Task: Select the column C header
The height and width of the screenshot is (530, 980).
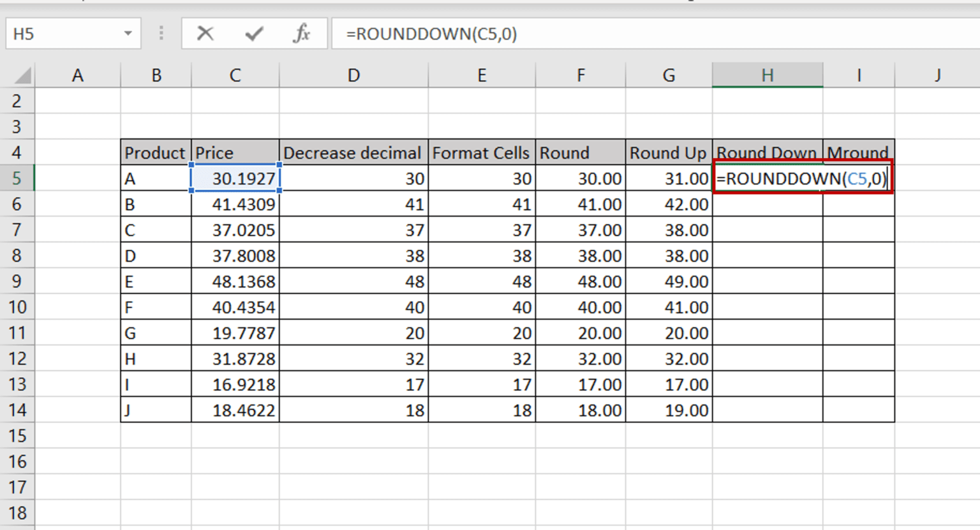Action: point(234,75)
